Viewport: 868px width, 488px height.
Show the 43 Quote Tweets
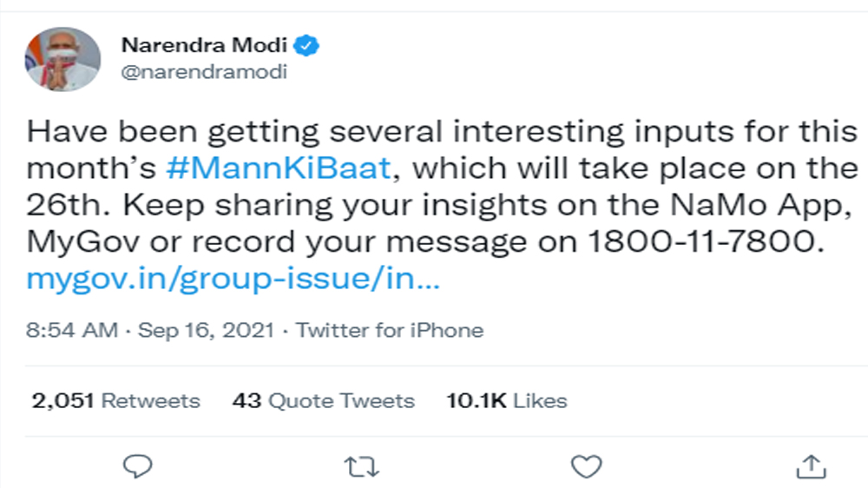[x=323, y=401]
